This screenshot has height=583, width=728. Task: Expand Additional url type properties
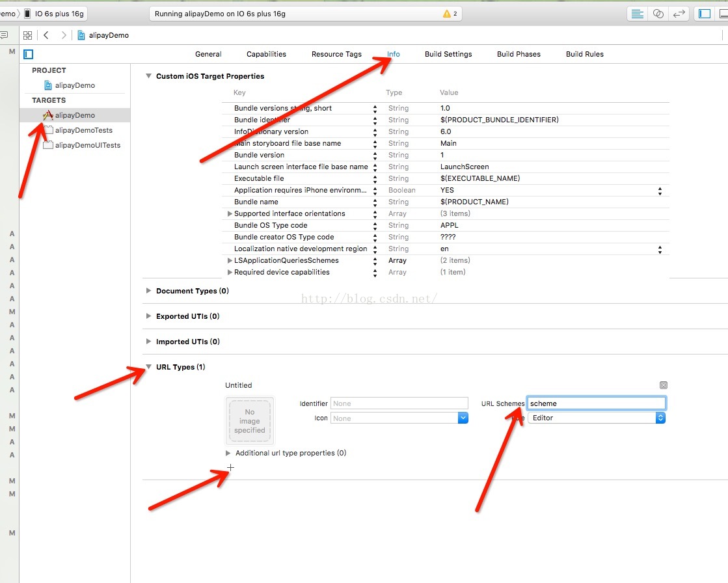[228, 453]
